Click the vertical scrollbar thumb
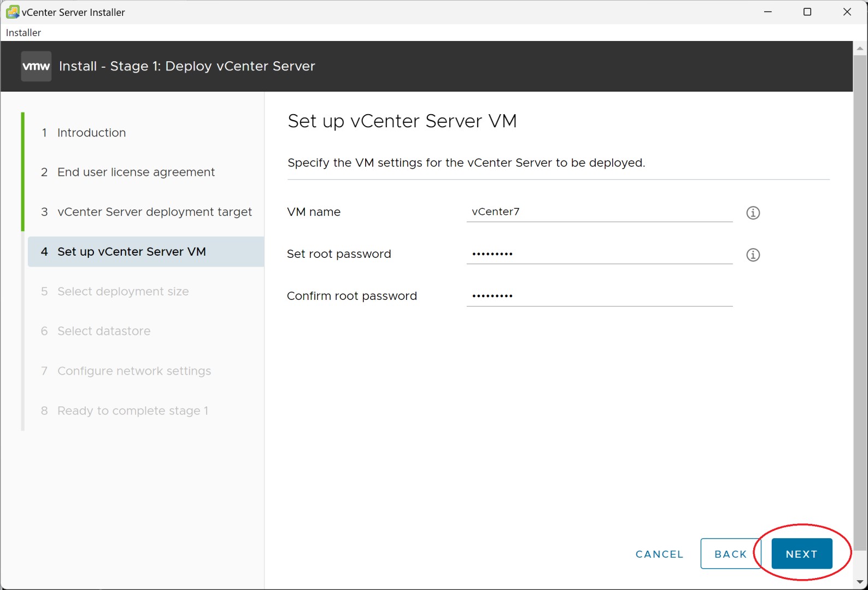The width and height of the screenshot is (868, 590). (x=860, y=303)
